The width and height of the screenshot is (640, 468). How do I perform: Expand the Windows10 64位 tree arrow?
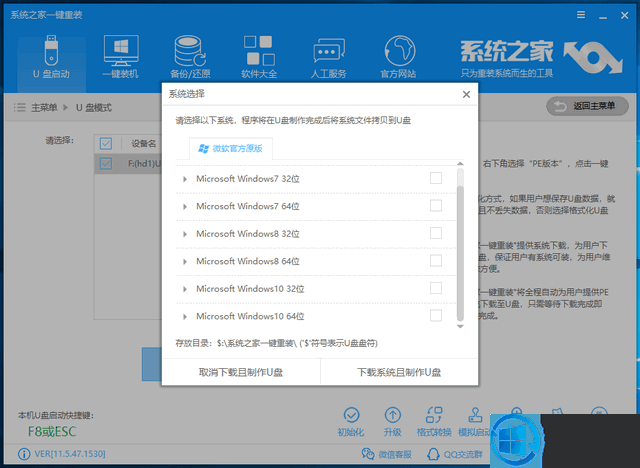pyautogui.click(x=185, y=317)
